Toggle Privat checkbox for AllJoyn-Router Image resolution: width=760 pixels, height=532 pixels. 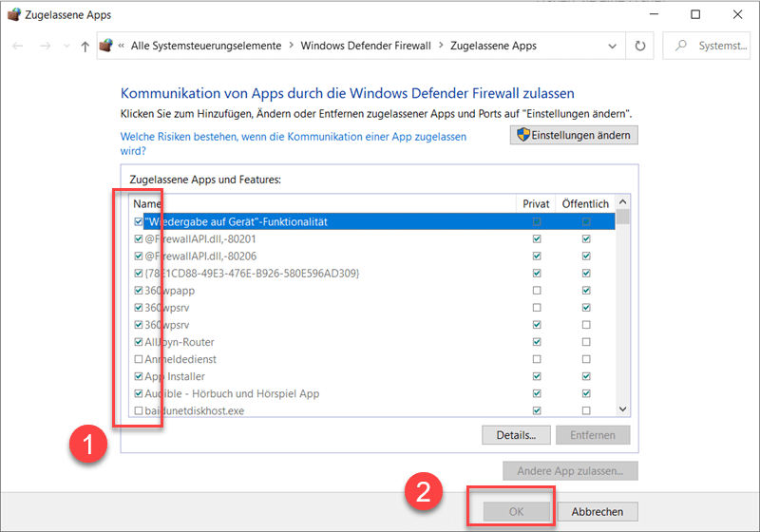537,342
